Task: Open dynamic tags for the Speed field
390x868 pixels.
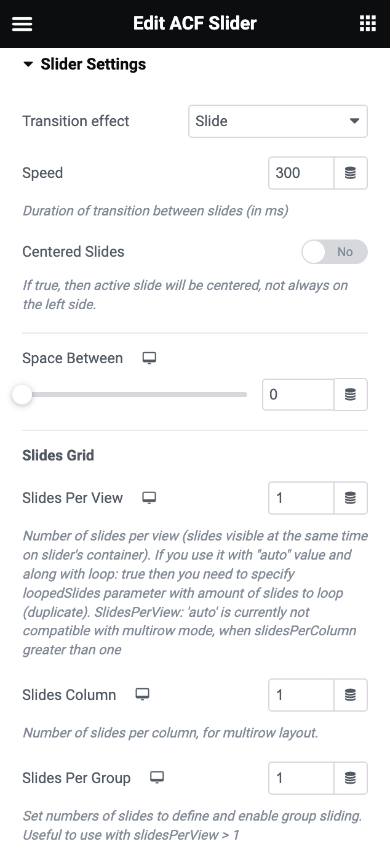Action: [350, 173]
